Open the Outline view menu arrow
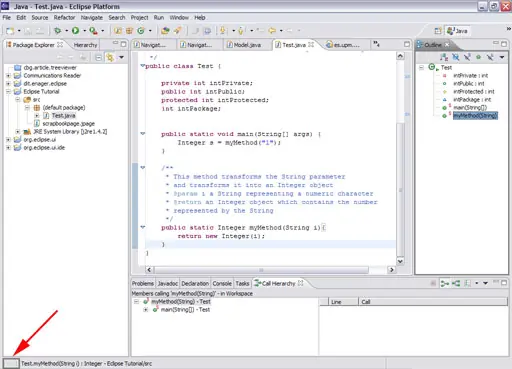 click(x=502, y=57)
